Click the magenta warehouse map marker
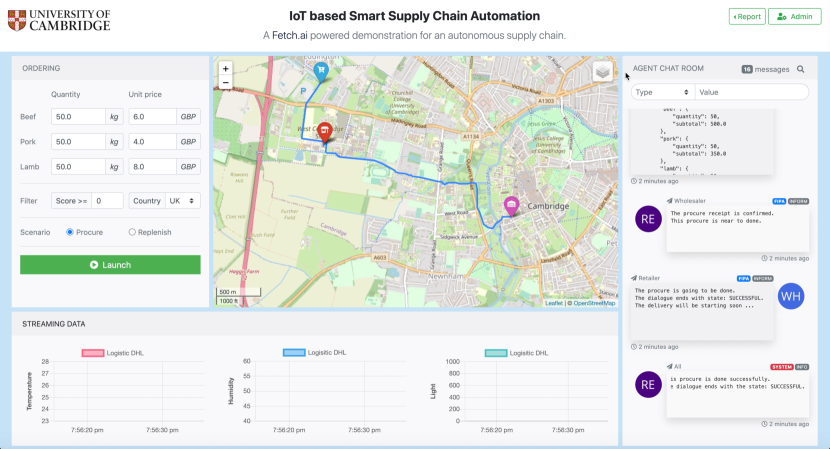This screenshot has width=830, height=449. pyautogui.click(x=511, y=206)
